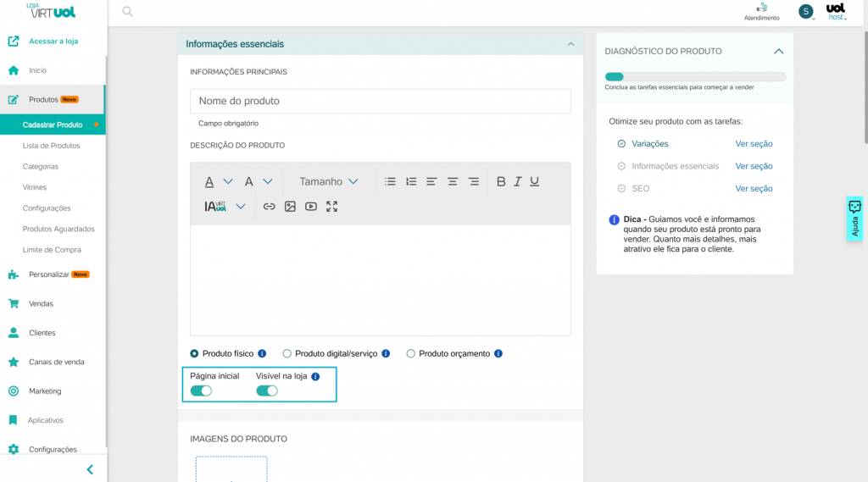Insert a bulleted list
The width and height of the screenshot is (868, 482).
coord(390,181)
